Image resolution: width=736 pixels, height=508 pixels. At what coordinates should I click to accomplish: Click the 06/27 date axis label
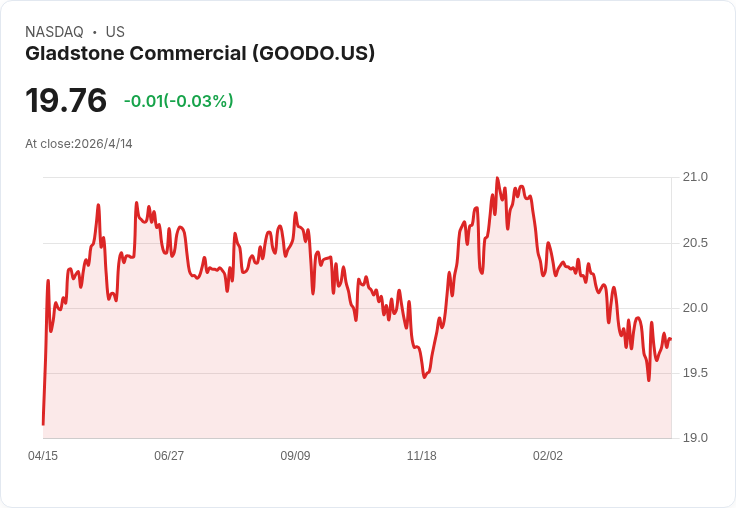pos(169,456)
